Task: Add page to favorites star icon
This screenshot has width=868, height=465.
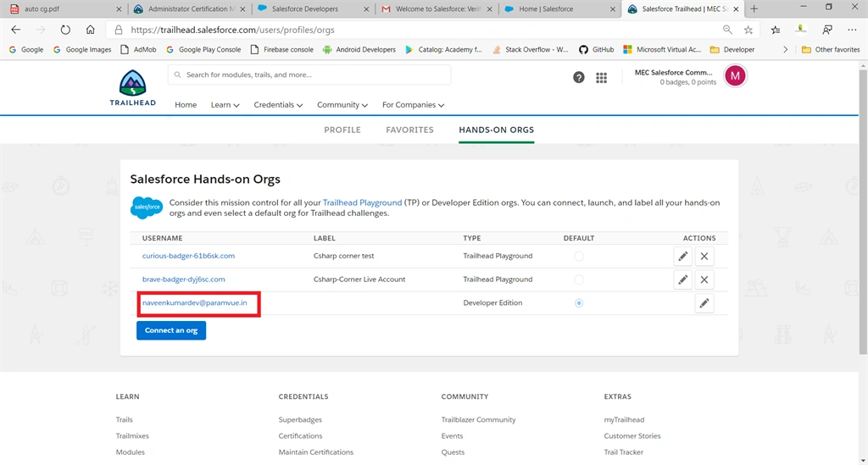Action: [x=748, y=30]
